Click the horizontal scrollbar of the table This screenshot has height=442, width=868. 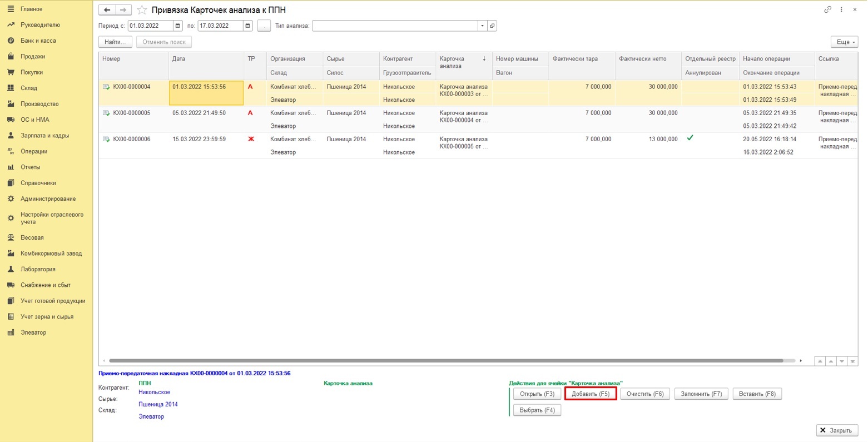pos(446,361)
